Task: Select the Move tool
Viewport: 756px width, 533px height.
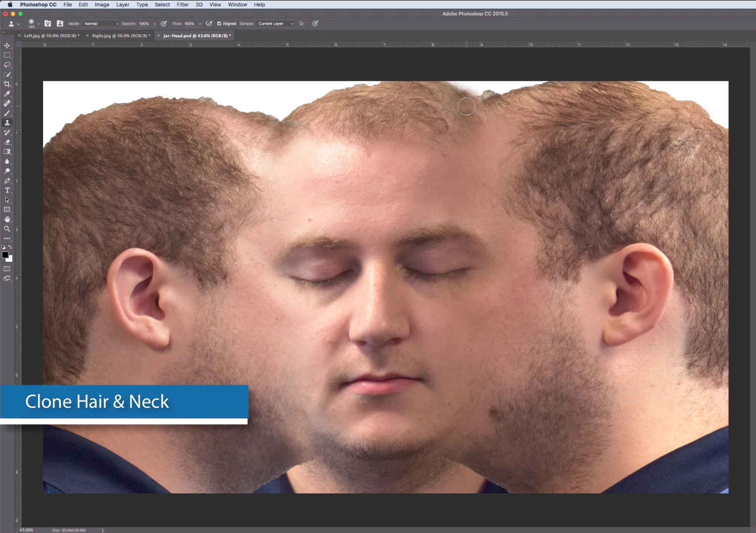Action: tap(7, 45)
